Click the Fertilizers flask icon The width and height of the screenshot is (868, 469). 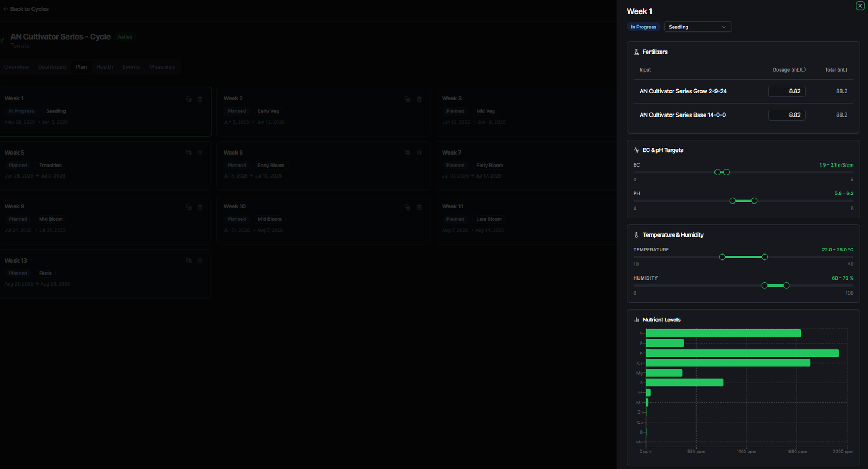(x=636, y=52)
